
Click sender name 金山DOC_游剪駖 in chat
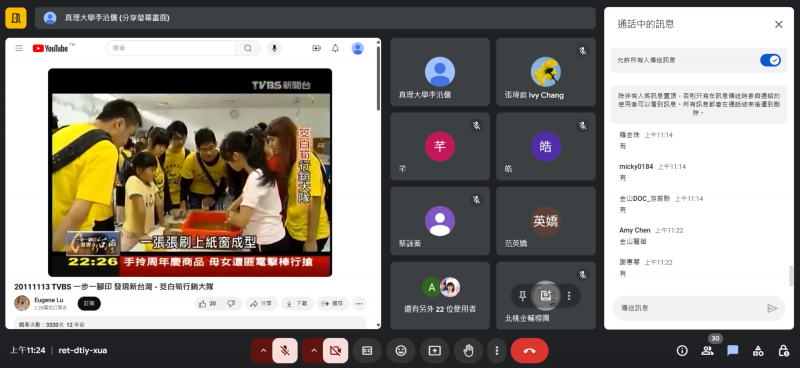pos(645,199)
